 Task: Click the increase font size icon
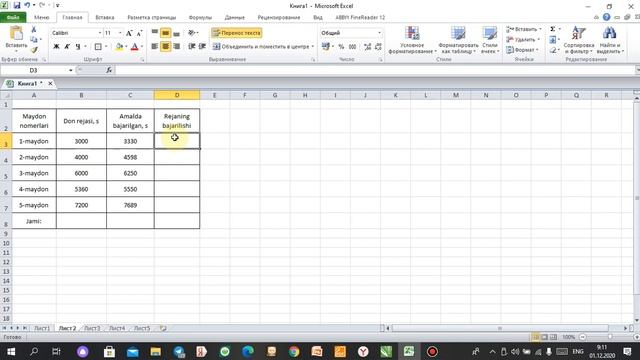(129, 33)
